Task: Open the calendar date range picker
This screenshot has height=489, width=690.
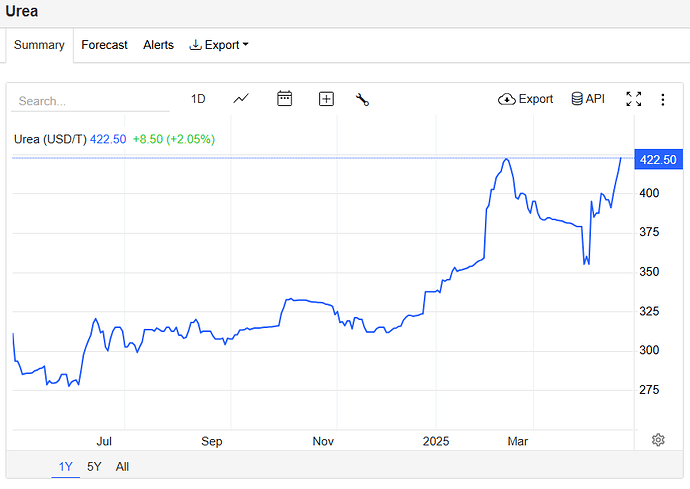Action: 284,99
